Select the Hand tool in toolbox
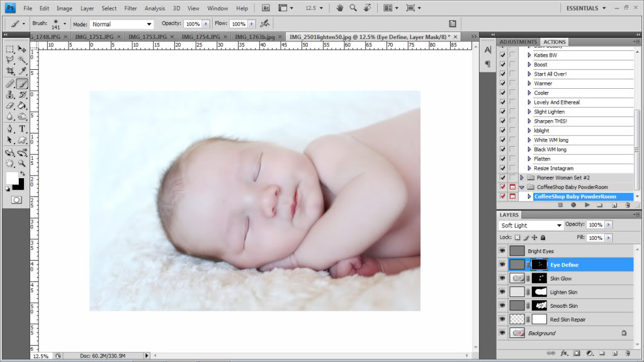The height and width of the screenshot is (362, 644). click(10, 164)
